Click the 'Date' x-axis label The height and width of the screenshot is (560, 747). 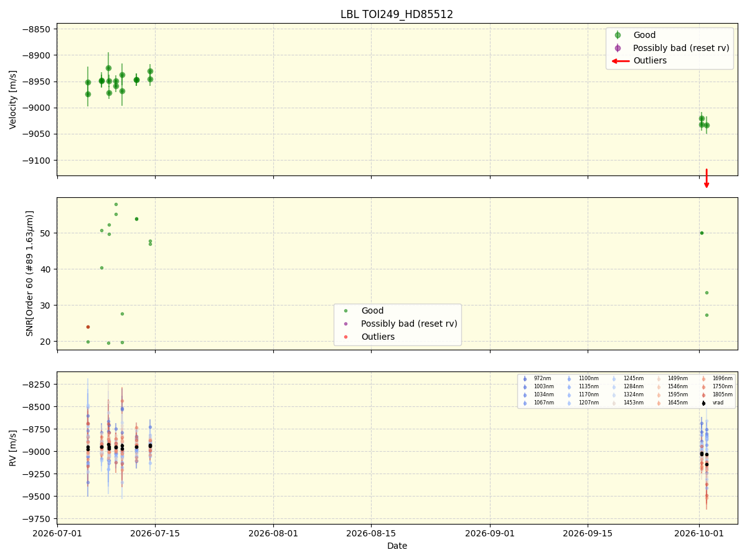coord(397,546)
